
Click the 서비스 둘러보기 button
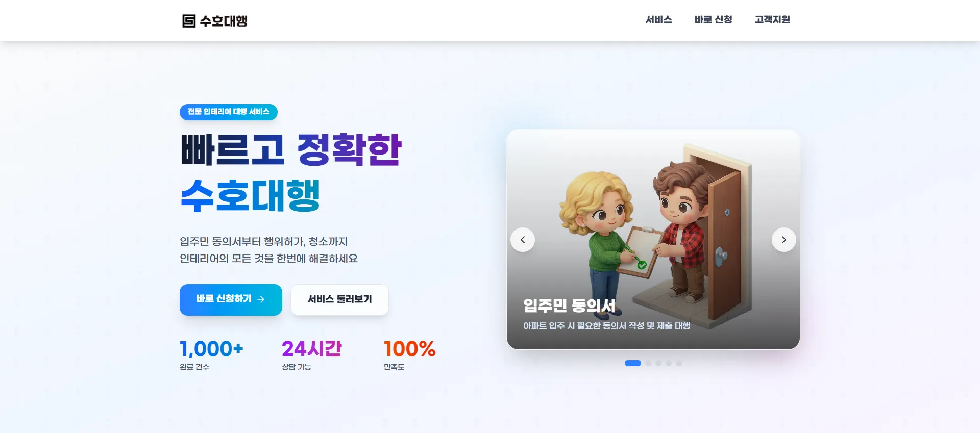tap(339, 299)
